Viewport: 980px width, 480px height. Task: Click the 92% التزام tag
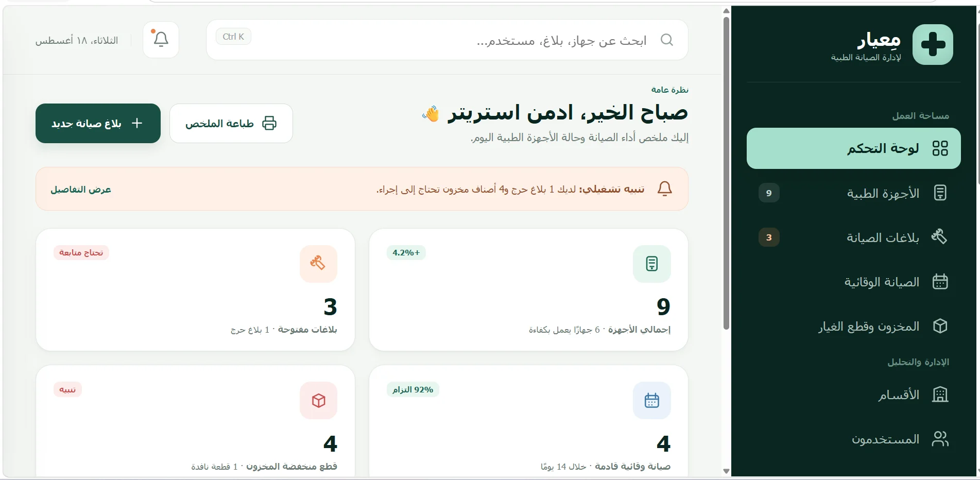point(412,389)
